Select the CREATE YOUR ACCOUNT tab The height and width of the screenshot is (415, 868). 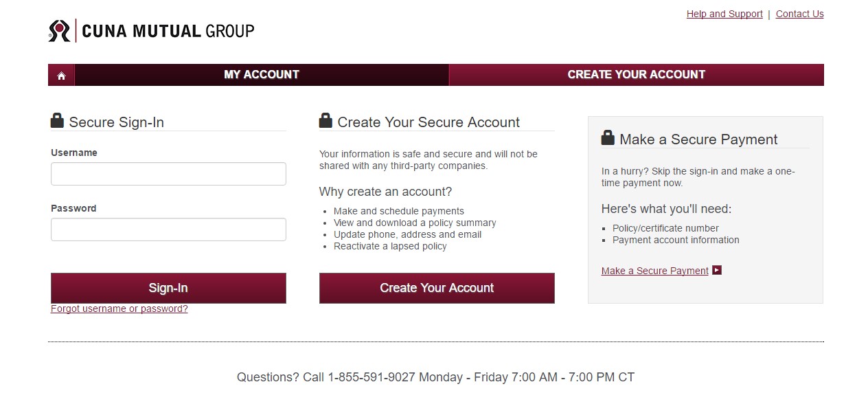pos(636,74)
